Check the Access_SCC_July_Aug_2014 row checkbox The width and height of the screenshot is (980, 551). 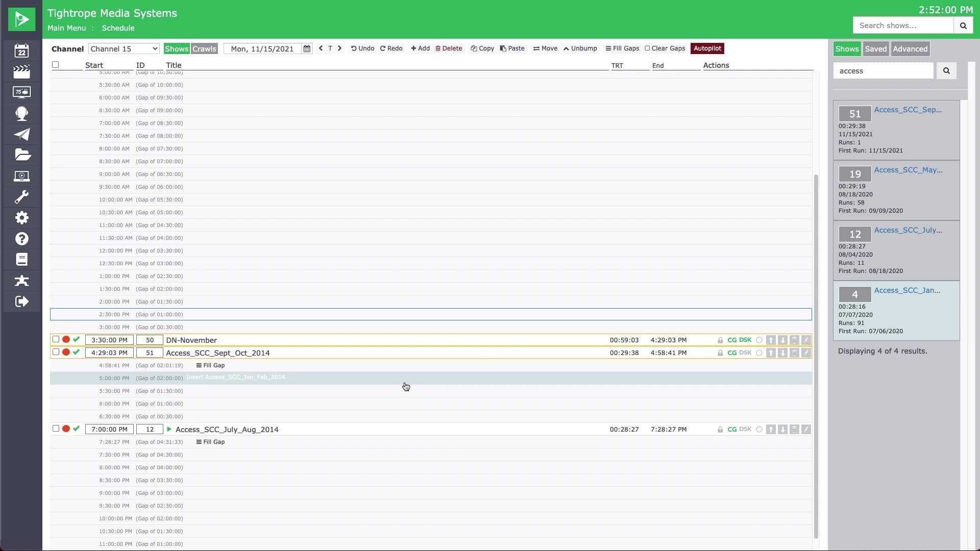56,429
